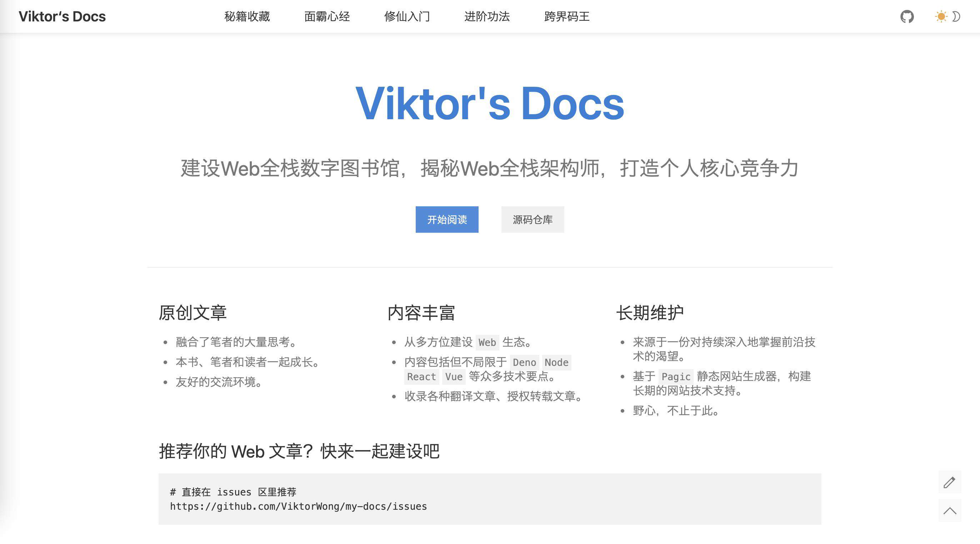Click the large Viktor's Docs title
The width and height of the screenshot is (980, 544).
490,104
